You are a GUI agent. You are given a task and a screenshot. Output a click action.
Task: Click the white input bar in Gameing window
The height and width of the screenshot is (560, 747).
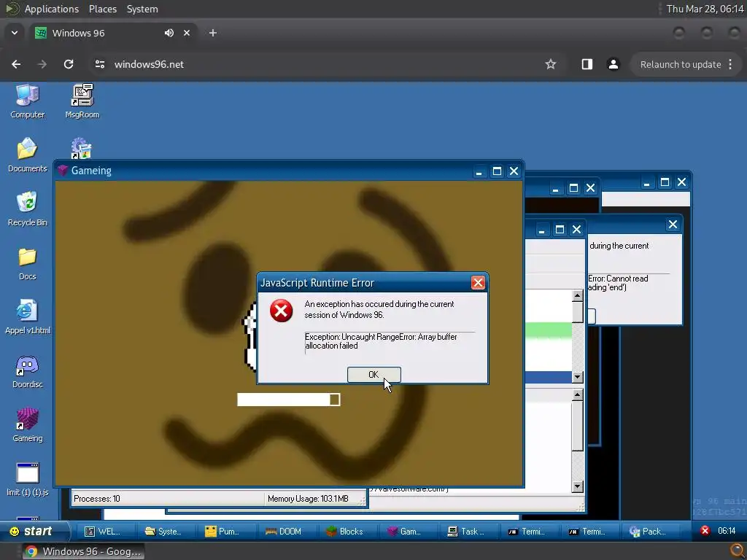[x=288, y=400]
